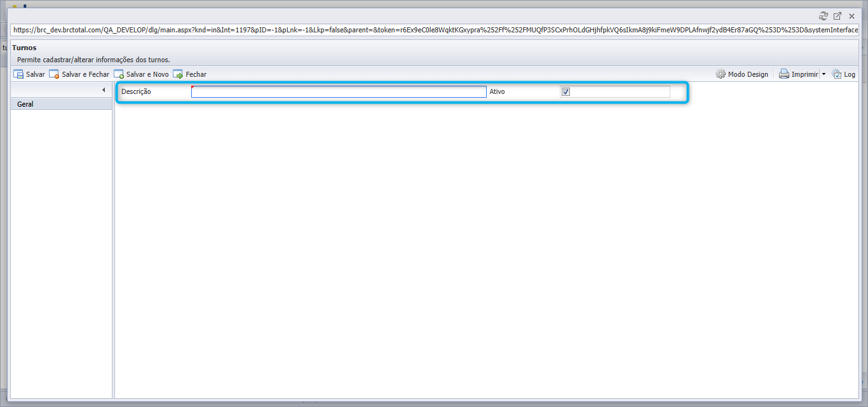Focus the Descrição text field

pos(339,92)
